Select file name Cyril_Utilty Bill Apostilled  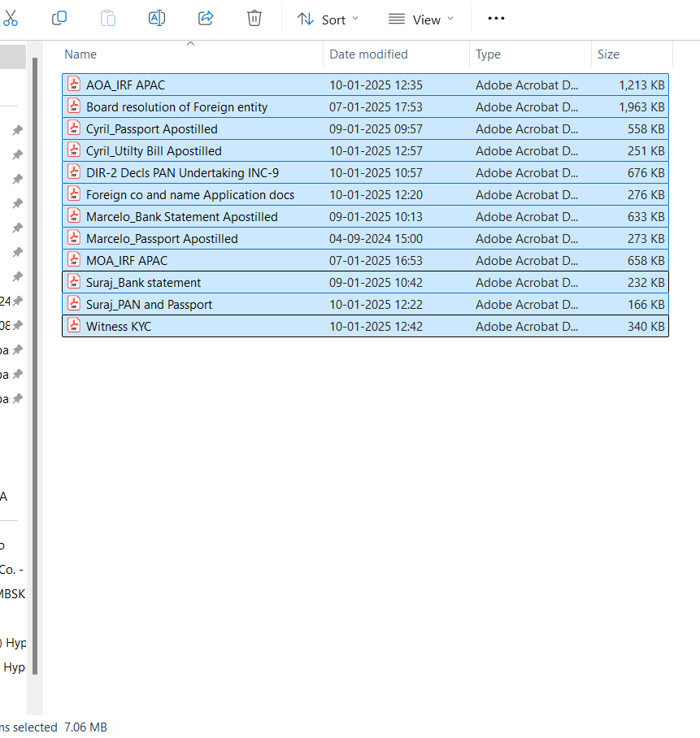154,151
